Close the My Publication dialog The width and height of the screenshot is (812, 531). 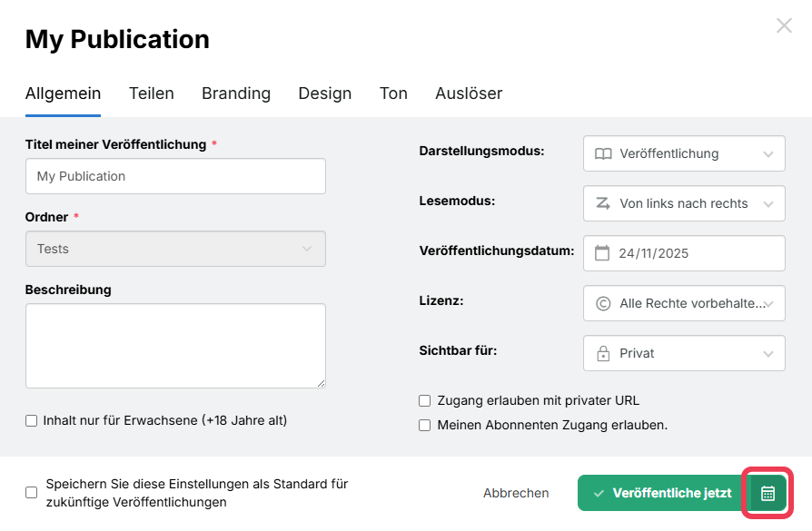click(784, 25)
